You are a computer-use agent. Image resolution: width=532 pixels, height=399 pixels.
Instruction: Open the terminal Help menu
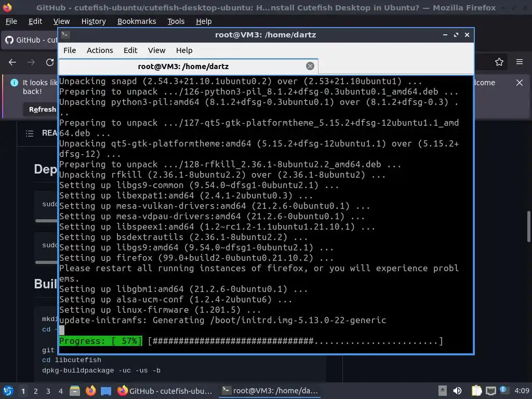[x=184, y=50]
